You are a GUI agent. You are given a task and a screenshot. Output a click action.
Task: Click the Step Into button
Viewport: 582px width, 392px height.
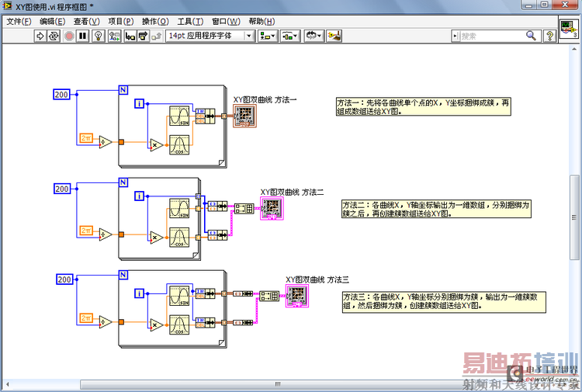point(130,36)
